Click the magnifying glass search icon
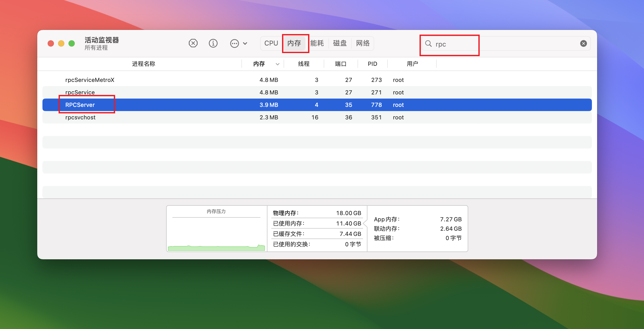The image size is (644, 329). (x=428, y=44)
